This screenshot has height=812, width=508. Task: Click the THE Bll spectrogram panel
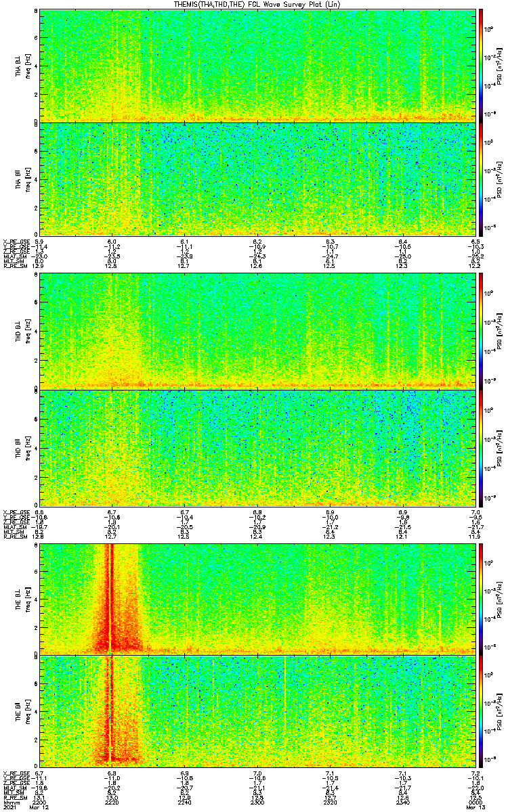[x=257, y=712]
